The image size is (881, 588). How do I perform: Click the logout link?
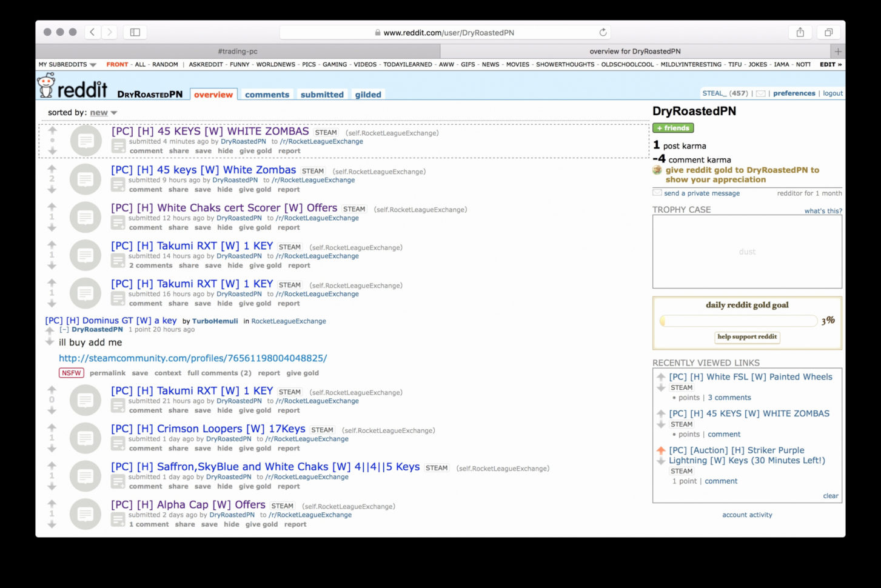tap(832, 93)
